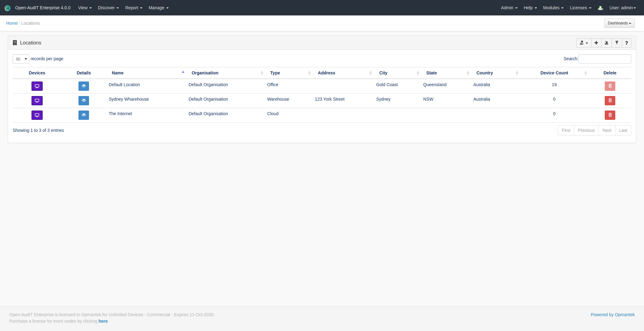The image size is (644, 331).
Task: Click the funnel filter icon
Action: (616, 43)
